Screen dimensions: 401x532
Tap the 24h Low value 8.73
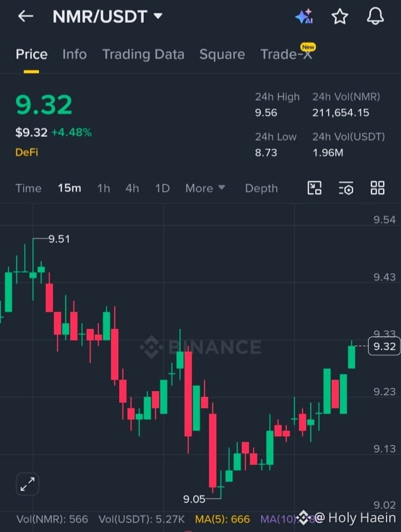266,152
